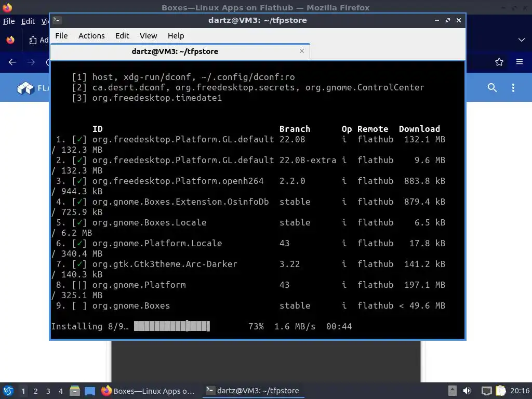Viewport: 532px width, 399px height.
Task: Click the org.gnome.Boxes.Extension.OsinfoDb text
Action: pyautogui.click(x=180, y=202)
